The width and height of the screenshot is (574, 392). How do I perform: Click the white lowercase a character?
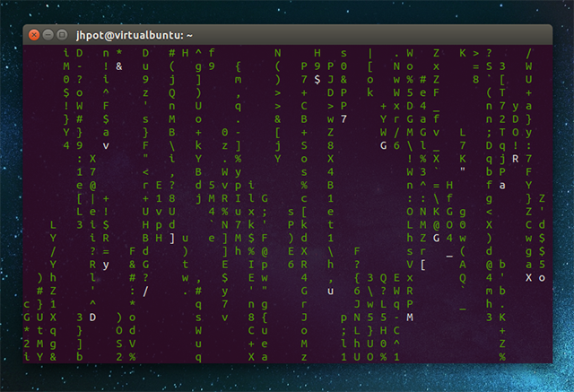503,185
